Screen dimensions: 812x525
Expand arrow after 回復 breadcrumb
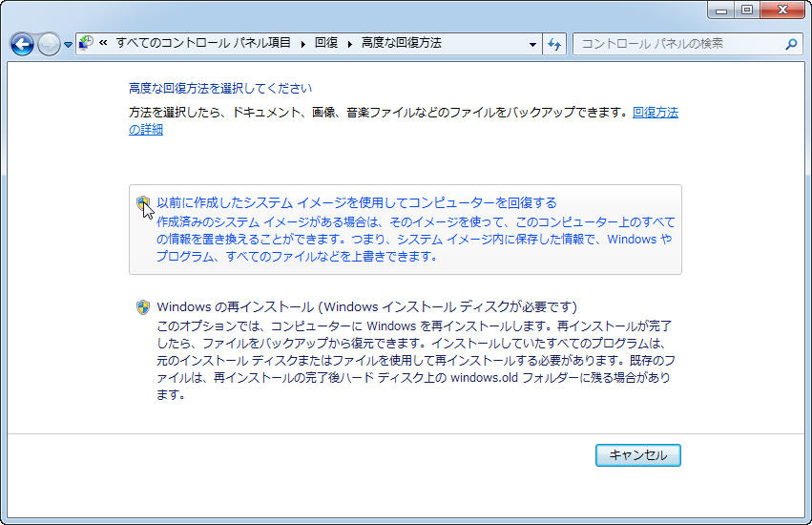pyautogui.click(x=350, y=44)
